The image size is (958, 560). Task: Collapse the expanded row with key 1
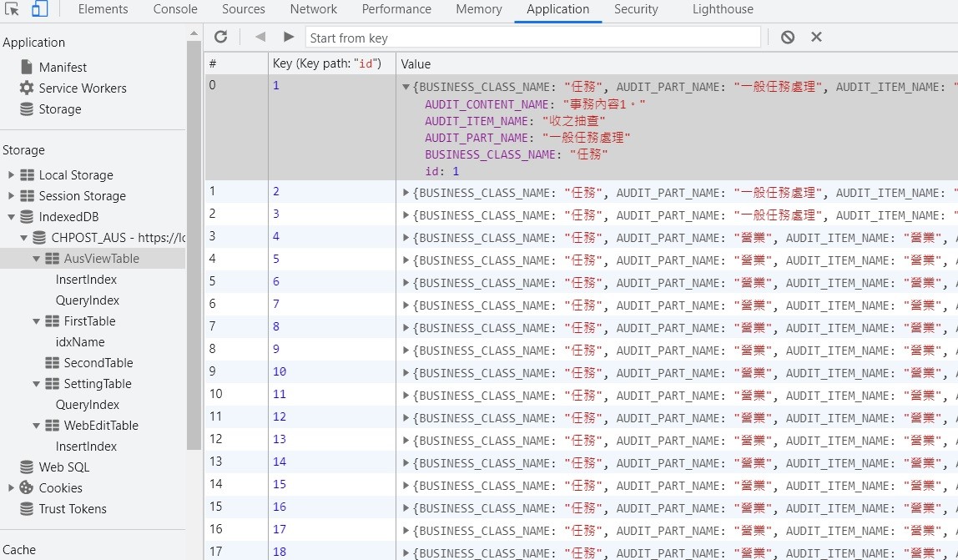point(406,87)
